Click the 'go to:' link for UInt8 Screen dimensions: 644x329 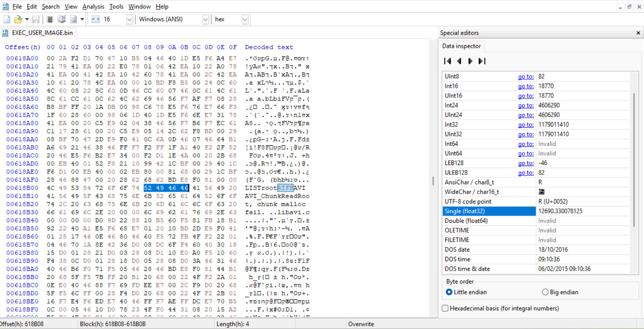click(x=526, y=77)
